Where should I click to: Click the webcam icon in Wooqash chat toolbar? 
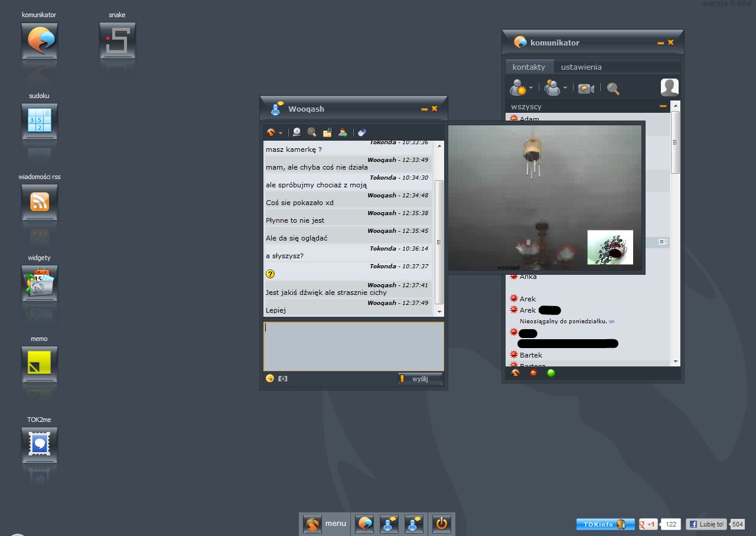click(296, 132)
